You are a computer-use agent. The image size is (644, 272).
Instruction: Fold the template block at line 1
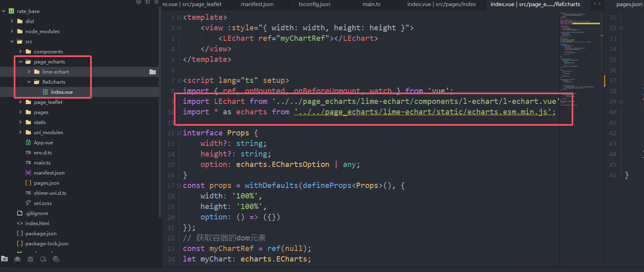pos(179,18)
